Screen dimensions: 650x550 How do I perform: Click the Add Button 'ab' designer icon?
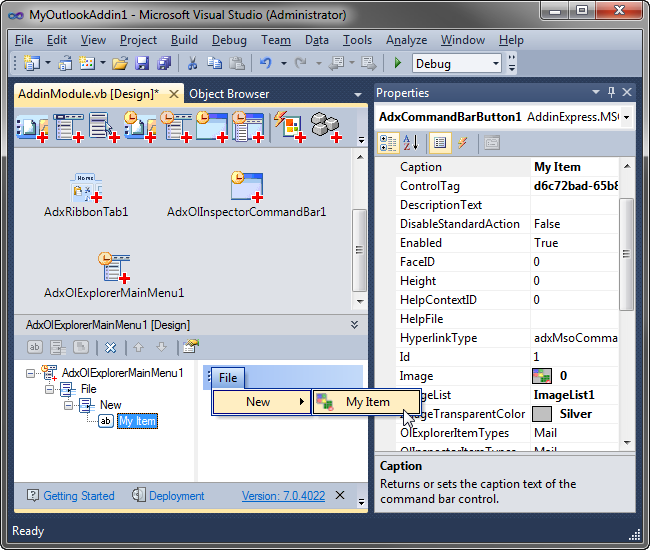[35, 347]
